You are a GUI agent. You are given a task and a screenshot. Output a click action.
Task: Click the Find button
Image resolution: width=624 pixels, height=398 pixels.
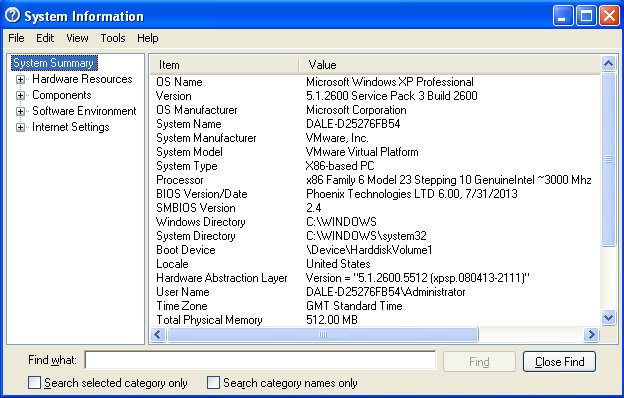[479, 361]
